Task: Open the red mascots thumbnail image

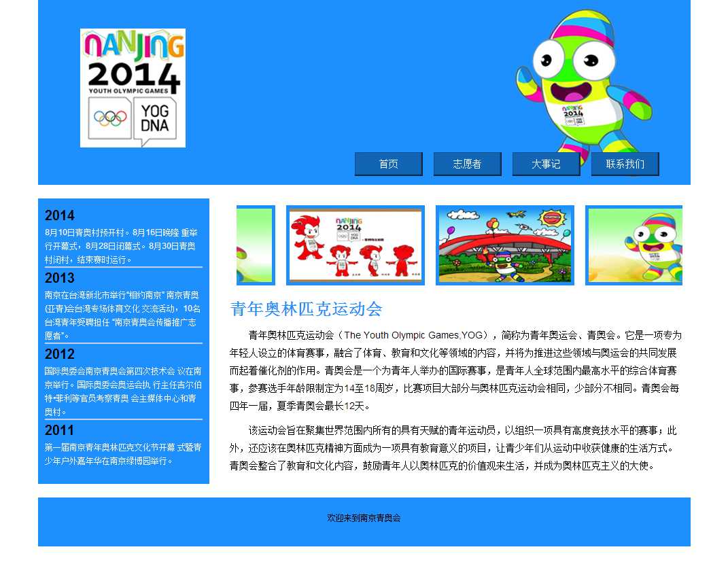Action: point(356,245)
